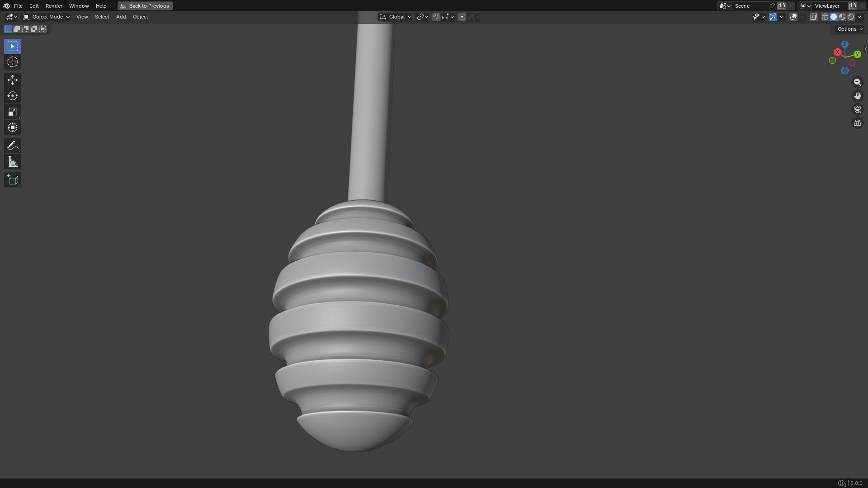The height and width of the screenshot is (488, 868).
Task: Select the Add Cube tool
Action: [13, 179]
